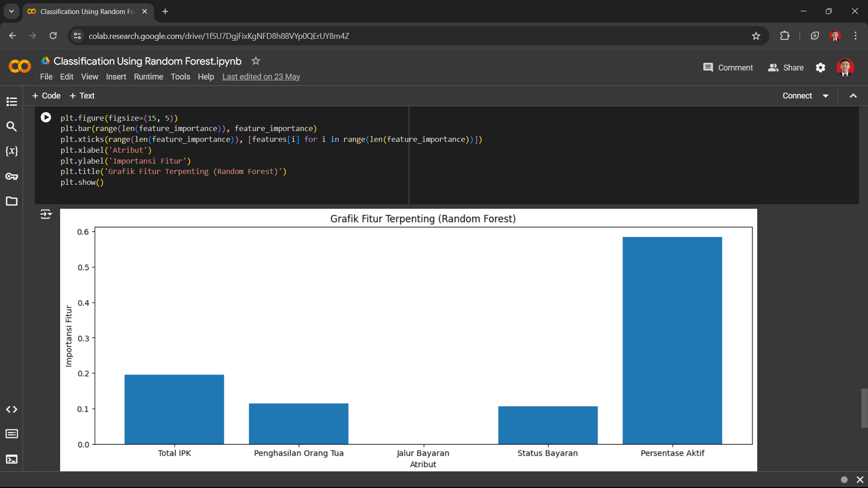This screenshot has width=868, height=488.
Task: Open the Runtime menu
Action: [x=148, y=77]
